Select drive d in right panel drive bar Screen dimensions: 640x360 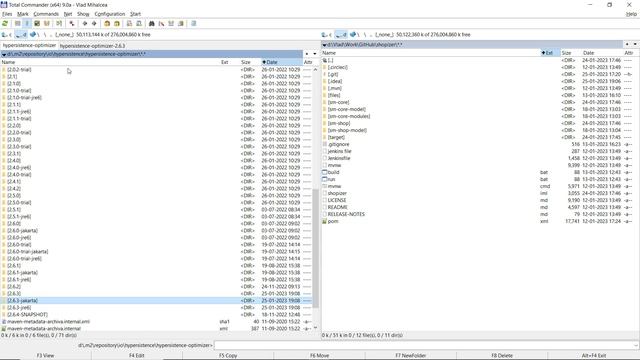click(x=341, y=35)
